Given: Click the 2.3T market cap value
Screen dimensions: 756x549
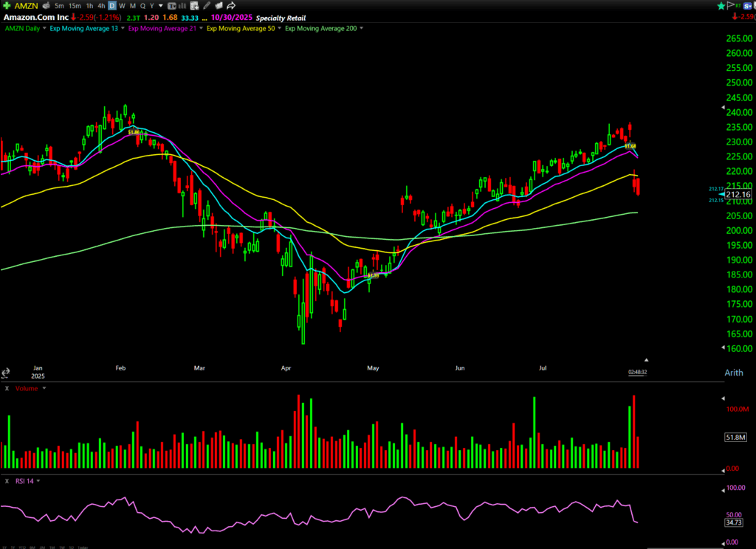Looking at the screenshot, I should pos(133,18).
